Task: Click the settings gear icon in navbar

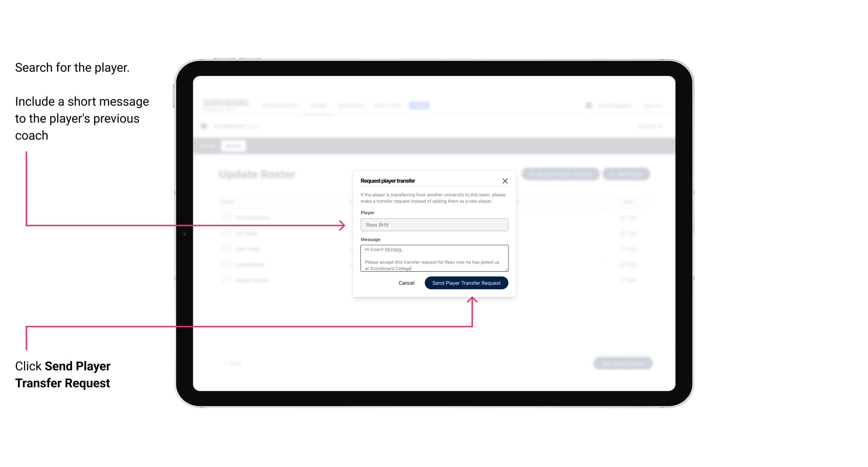Action: (x=588, y=105)
